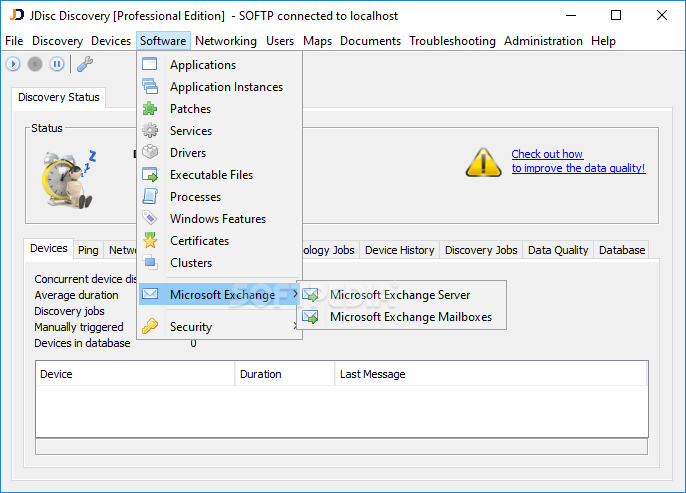The height and width of the screenshot is (493, 686).
Task: Click the Last Message column header
Action: 491,374
